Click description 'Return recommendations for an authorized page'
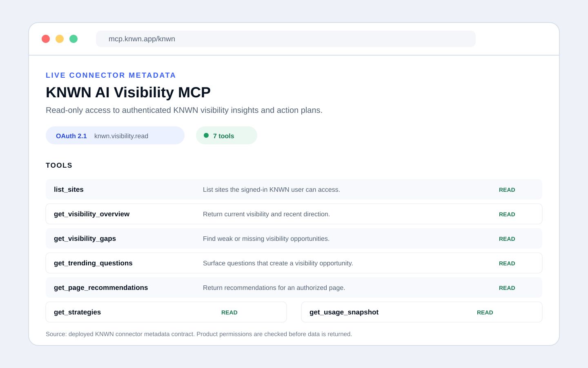 click(x=274, y=288)
